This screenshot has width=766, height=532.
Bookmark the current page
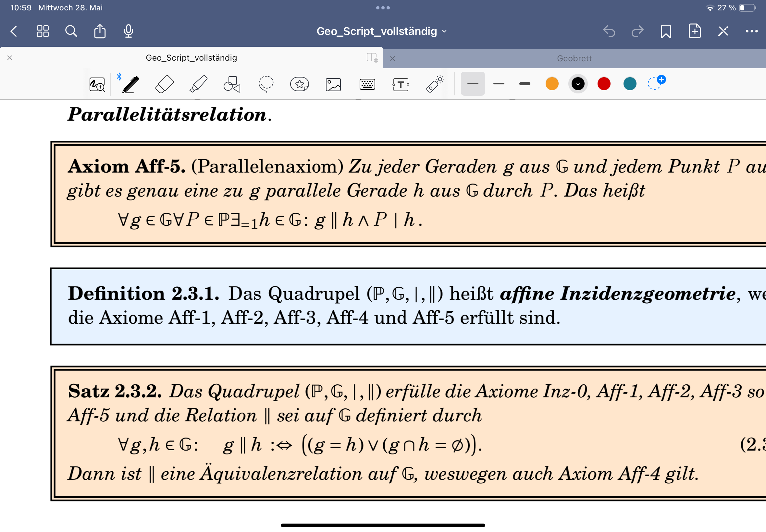(x=666, y=31)
